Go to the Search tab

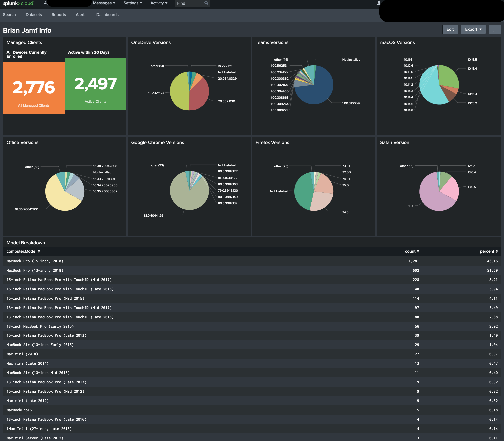pos(9,15)
